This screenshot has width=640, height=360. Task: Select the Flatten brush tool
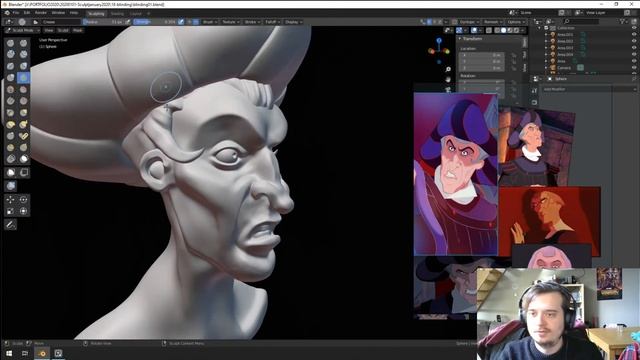[24, 89]
